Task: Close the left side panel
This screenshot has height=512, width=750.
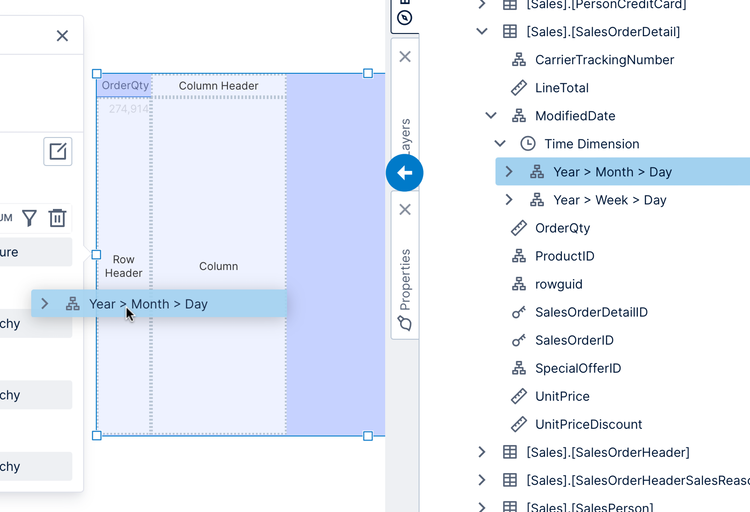Action: pyautogui.click(x=62, y=36)
